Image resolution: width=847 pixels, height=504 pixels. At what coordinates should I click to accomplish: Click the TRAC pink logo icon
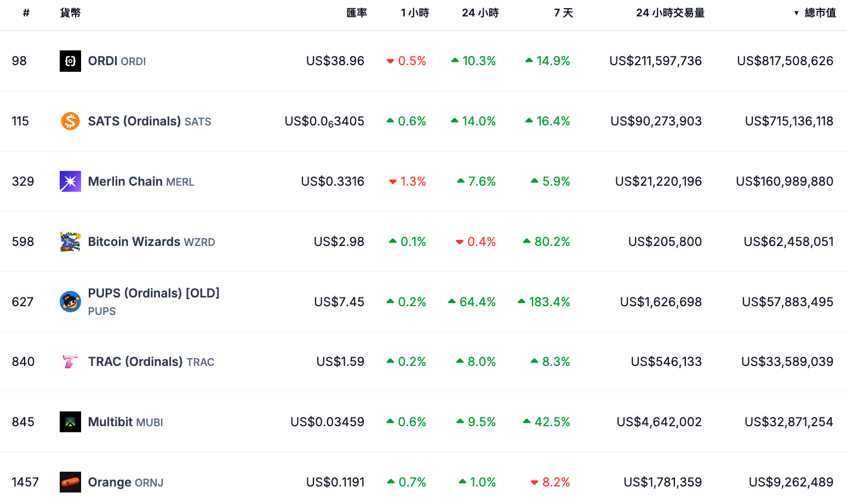tap(70, 362)
